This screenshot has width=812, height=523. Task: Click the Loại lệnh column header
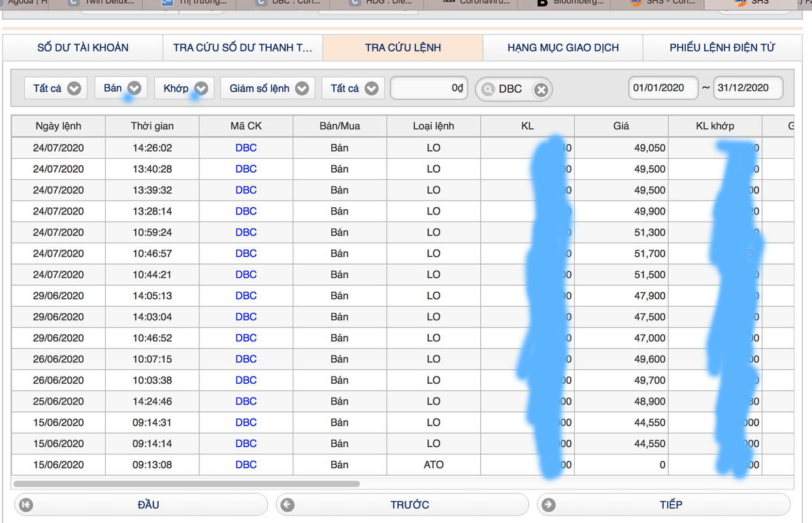[434, 126]
